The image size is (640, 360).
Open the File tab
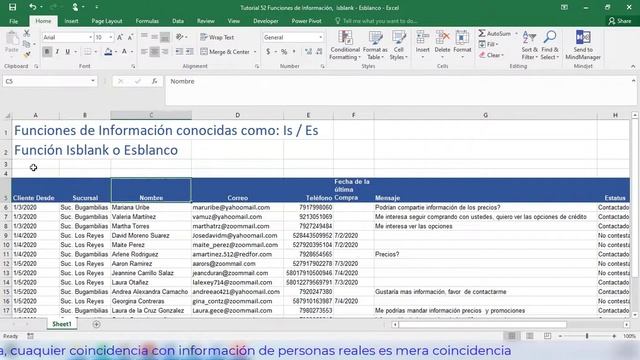click(x=14, y=21)
